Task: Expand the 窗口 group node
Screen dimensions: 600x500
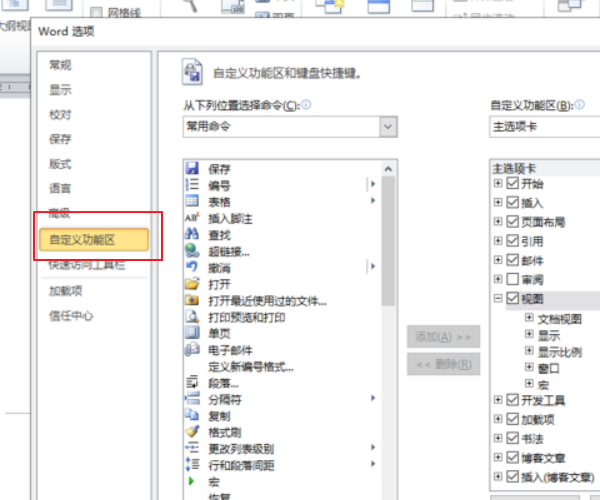Action: [529, 367]
